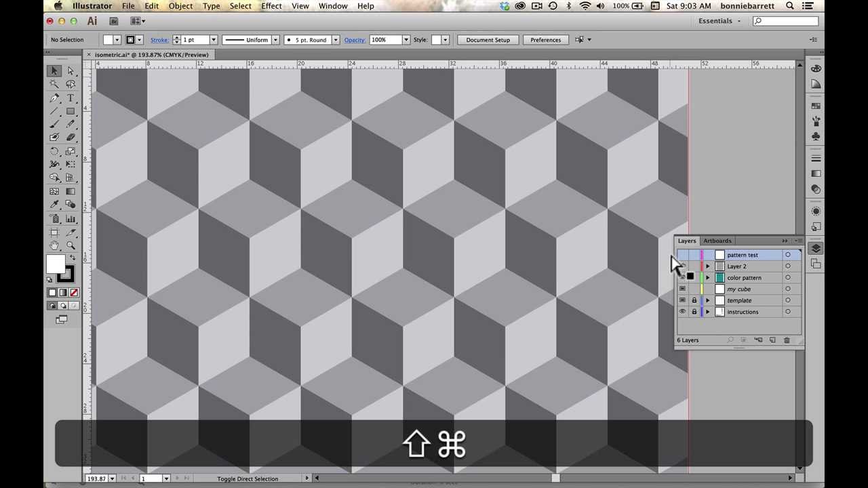Click the Layers panel icon in dock

pyautogui.click(x=816, y=249)
